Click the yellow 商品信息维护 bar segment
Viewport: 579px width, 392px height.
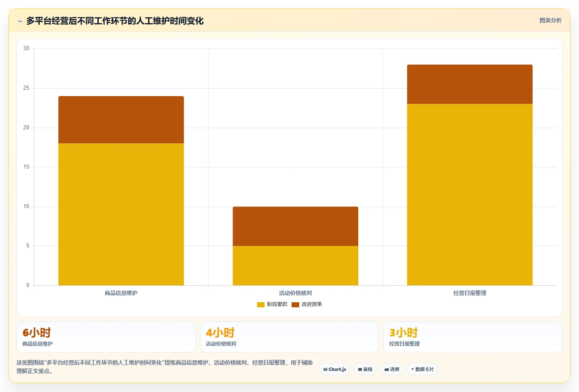pyautogui.click(x=121, y=214)
